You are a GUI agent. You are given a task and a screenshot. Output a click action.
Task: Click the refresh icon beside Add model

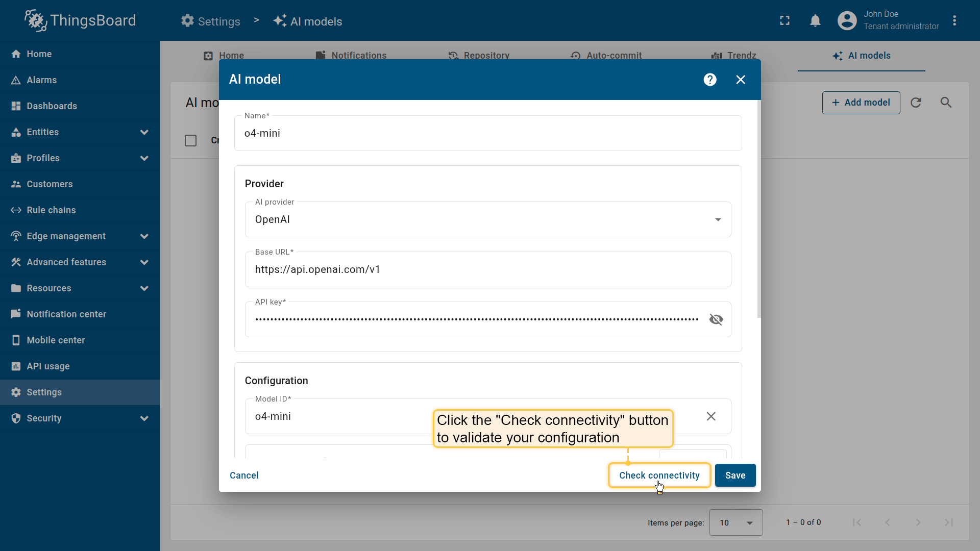pyautogui.click(x=916, y=103)
